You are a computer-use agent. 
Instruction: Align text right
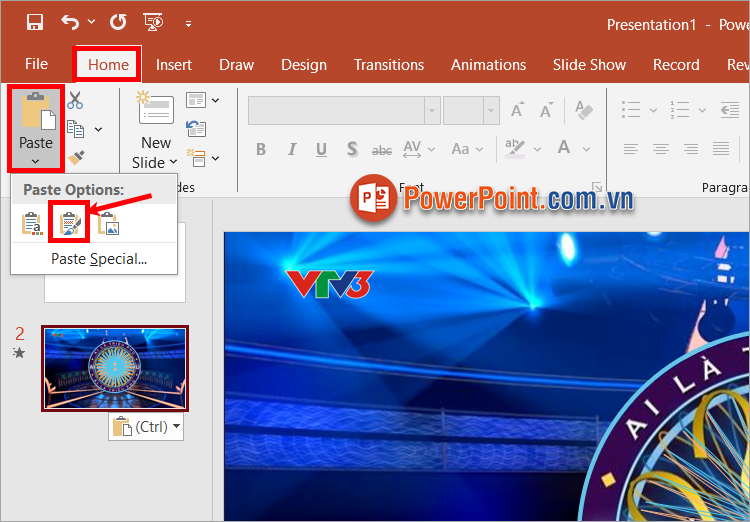pos(691,149)
